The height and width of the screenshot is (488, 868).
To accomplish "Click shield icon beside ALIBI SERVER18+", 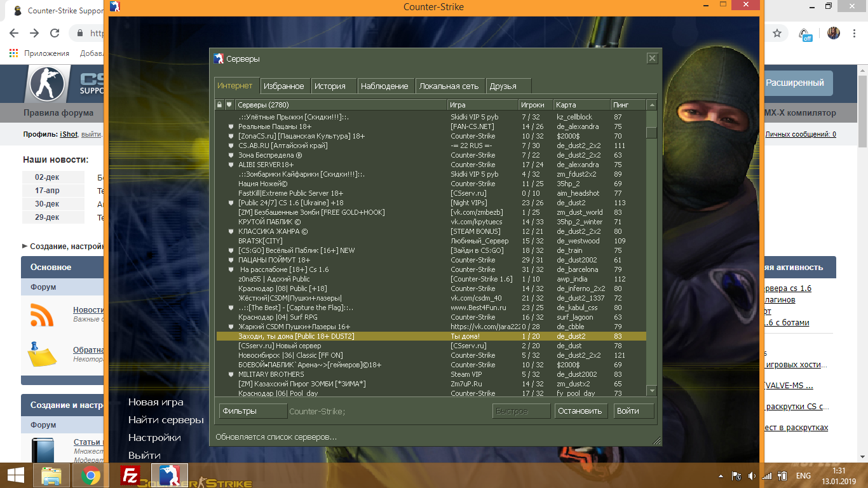I will [x=231, y=165].
